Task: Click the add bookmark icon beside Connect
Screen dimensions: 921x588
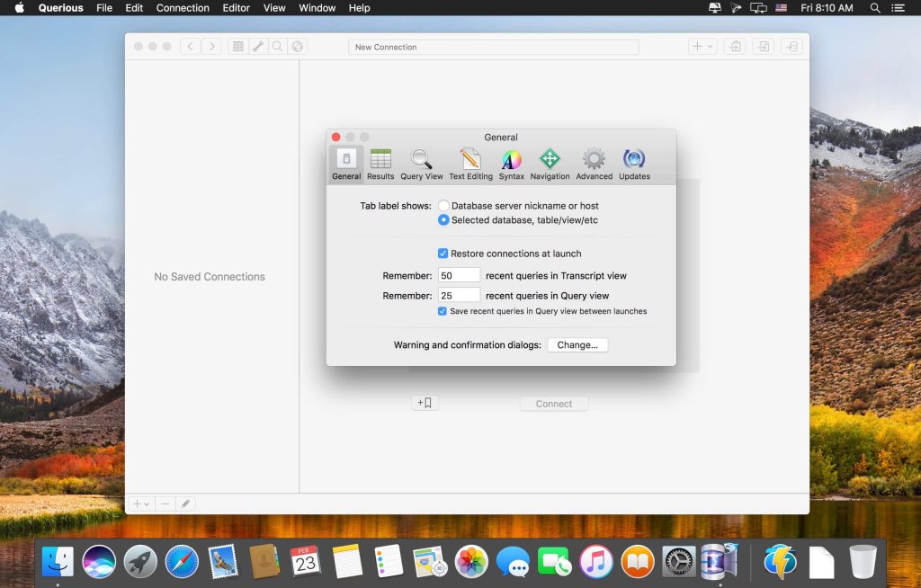Action: click(x=425, y=404)
